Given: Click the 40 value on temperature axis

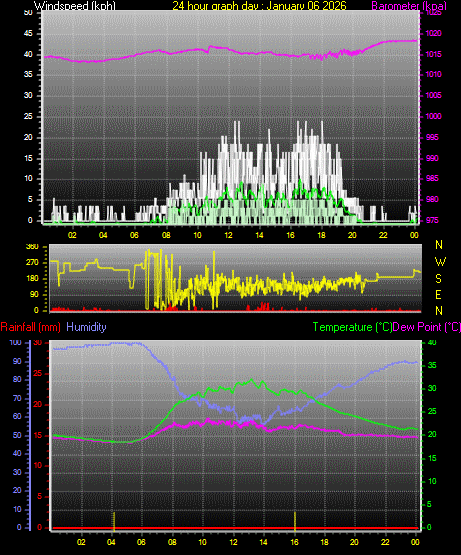Looking at the screenshot, I should [x=432, y=342].
